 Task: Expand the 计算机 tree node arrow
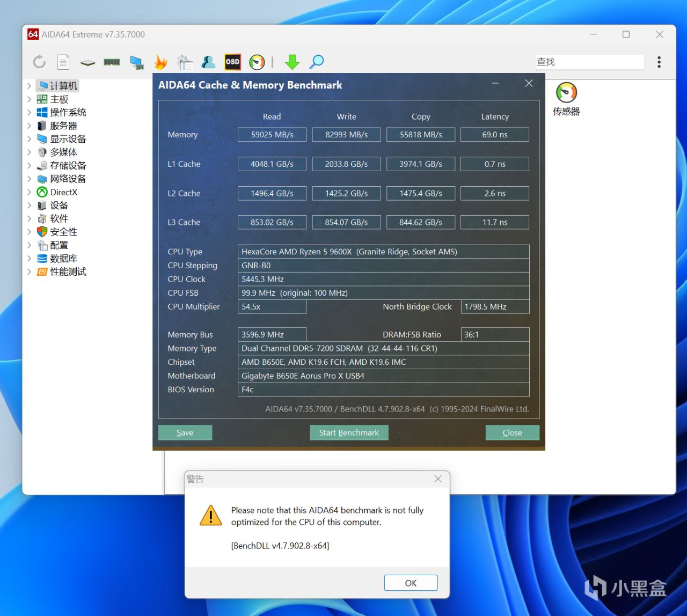coord(30,86)
